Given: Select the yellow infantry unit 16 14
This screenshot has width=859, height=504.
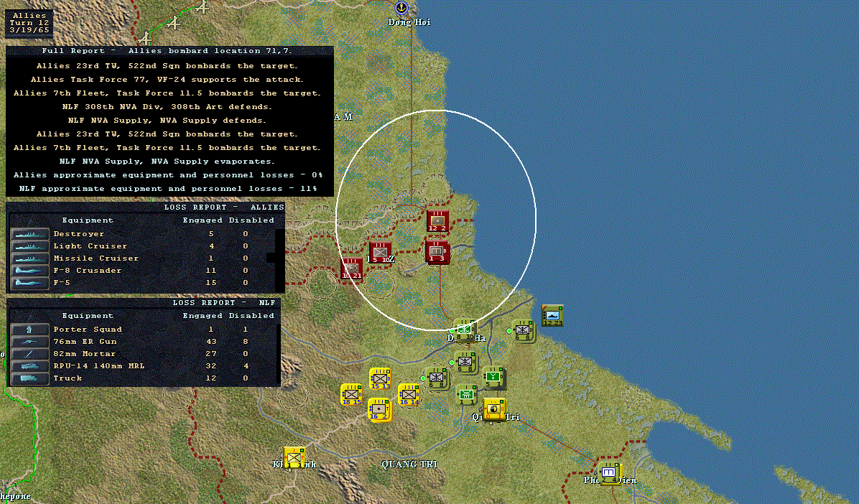Looking at the screenshot, I should [x=409, y=394].
